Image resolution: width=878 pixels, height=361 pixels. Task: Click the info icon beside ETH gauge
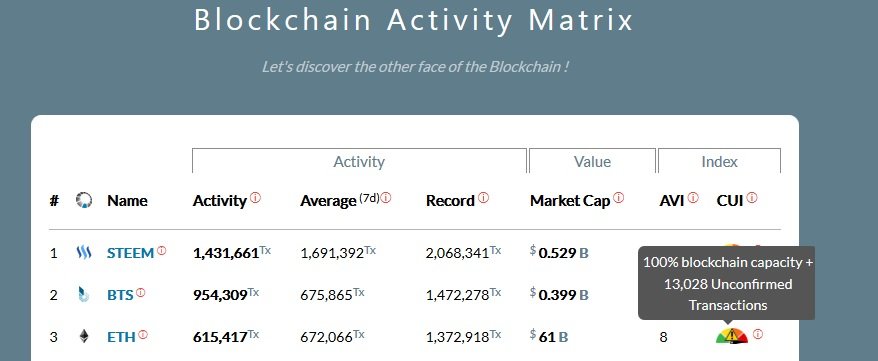click(758, 334)
